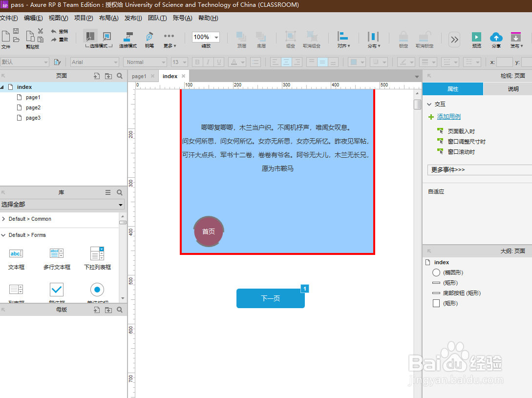Open the fill color swatch
This screenshot has width=532, height=398.
[357, 62]
